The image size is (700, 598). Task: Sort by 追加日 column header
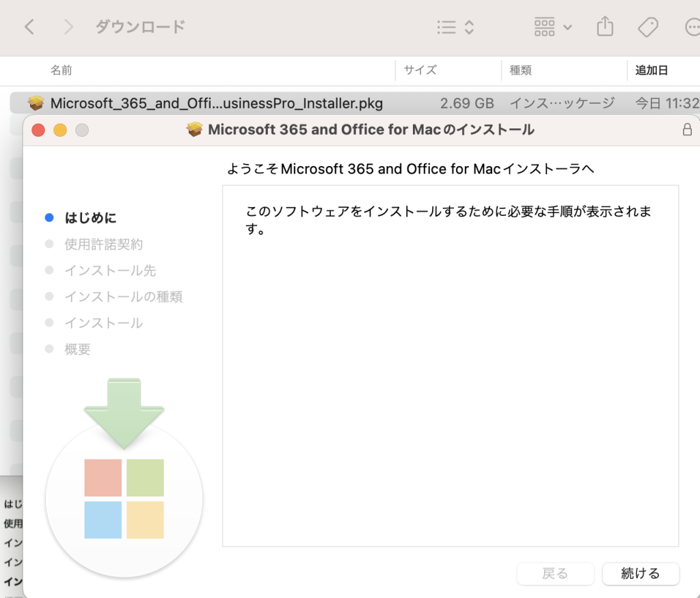pos(651,70)
